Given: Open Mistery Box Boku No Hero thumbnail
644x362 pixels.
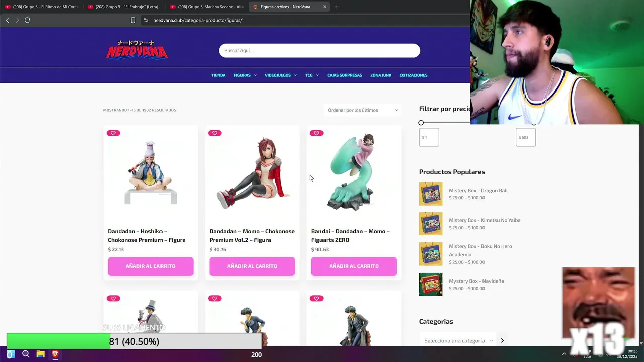Looking at the screenshot, I should point(431,254).
